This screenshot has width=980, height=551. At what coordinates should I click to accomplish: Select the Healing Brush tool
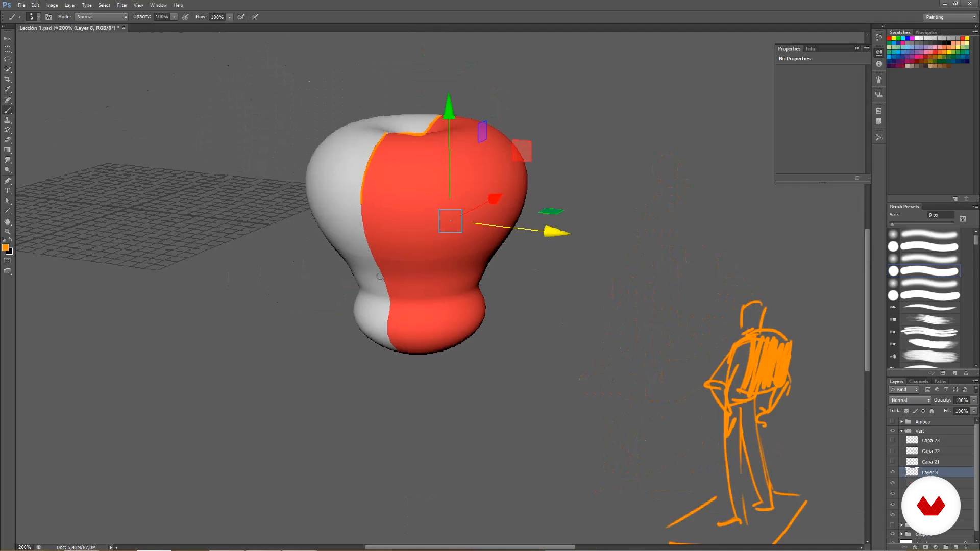[7, 100]
